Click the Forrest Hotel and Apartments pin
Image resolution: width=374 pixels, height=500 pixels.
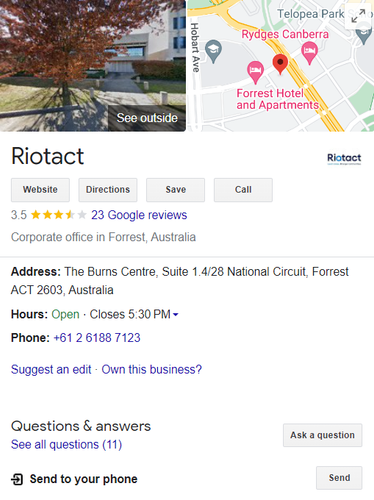click(x=255, y=72)
